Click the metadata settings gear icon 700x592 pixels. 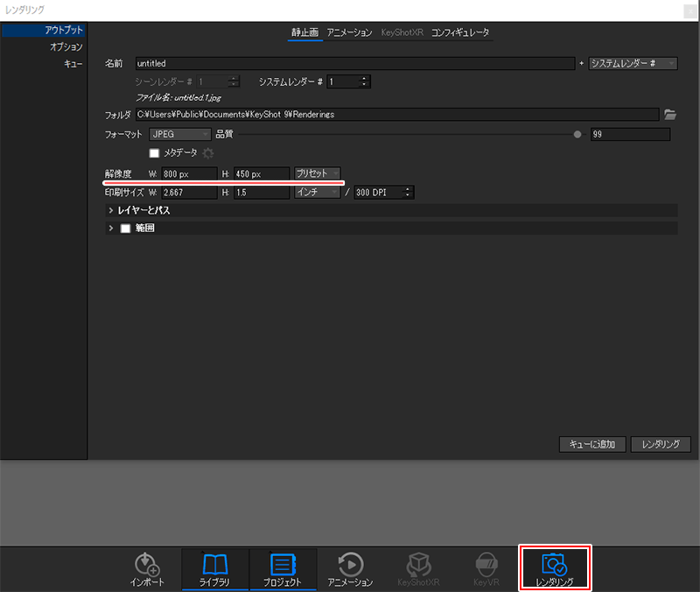tap(208, 153)
